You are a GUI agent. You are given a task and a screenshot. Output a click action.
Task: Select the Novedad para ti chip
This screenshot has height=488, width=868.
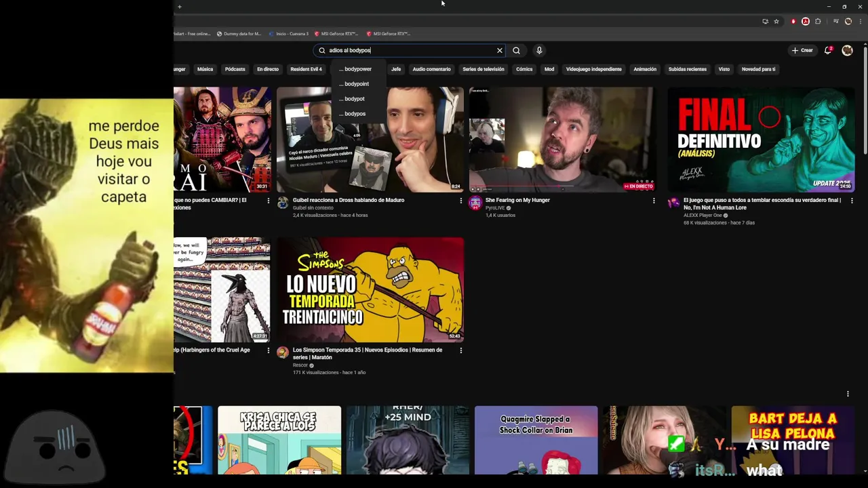758,69
